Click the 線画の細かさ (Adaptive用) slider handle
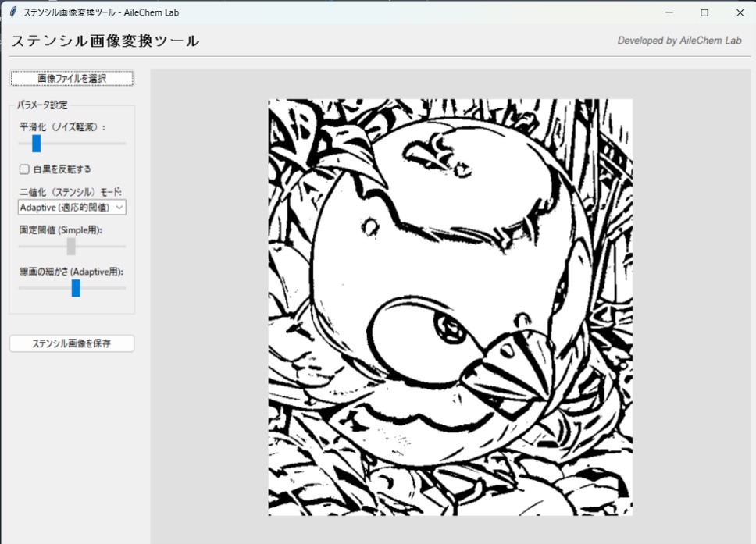The height and width of the screenshot is (544, 756). tap(76, 288)
